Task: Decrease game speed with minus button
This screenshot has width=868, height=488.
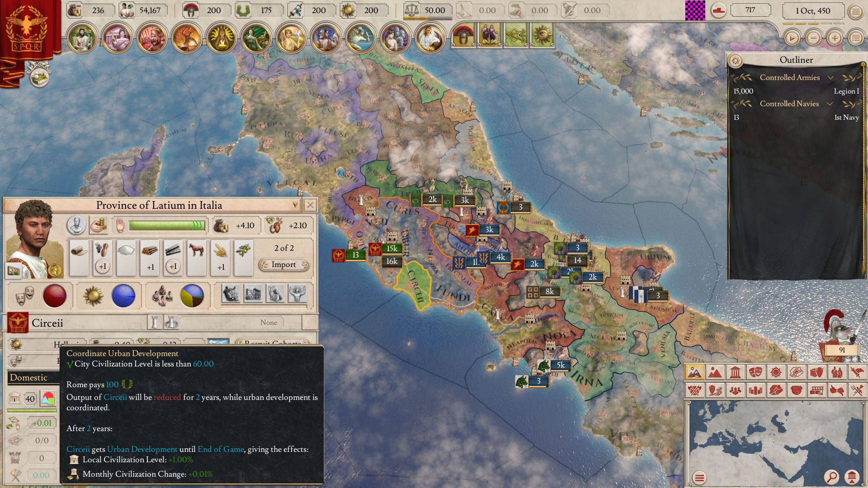Action: pos(813,38)
